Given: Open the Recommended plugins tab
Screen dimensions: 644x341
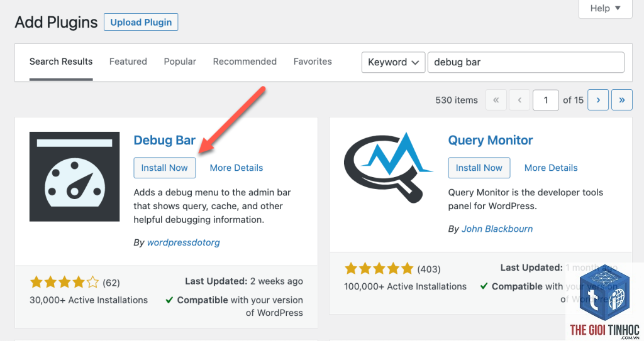Looking at the screenshot, I should point(245,62).
